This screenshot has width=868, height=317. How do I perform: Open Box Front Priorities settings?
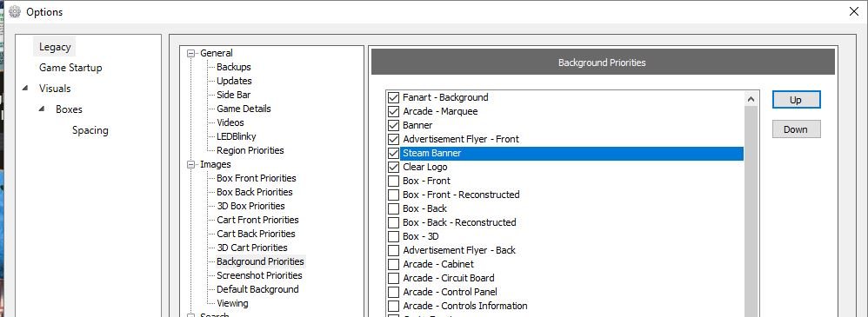click(x=257, y=178)
